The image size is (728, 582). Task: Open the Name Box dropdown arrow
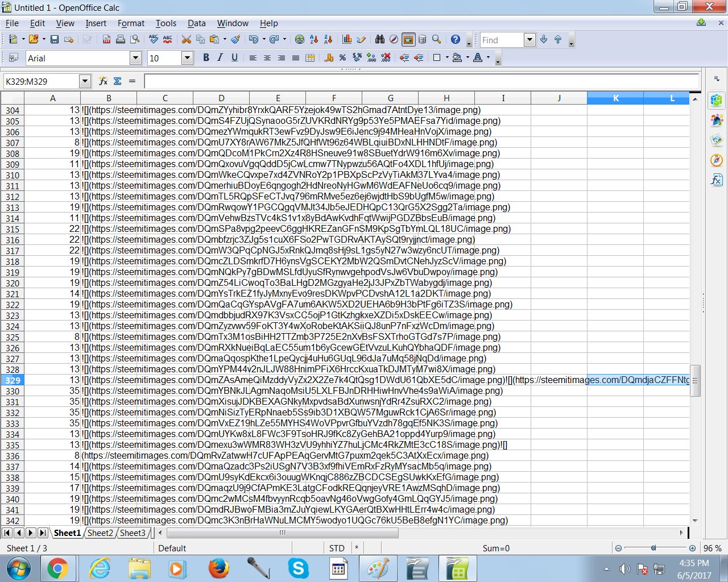coord(85,81)
